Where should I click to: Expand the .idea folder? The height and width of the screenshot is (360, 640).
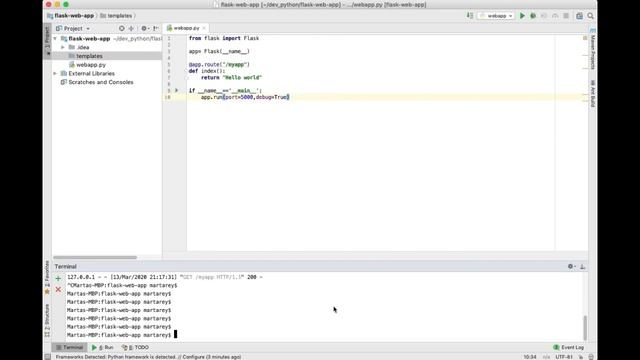(63, 47)
